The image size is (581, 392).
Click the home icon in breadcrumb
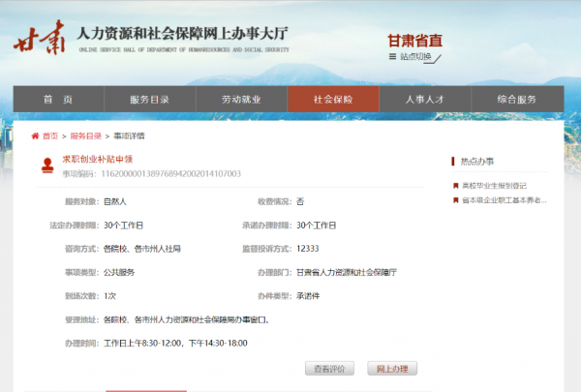click(x=35, y=136)
